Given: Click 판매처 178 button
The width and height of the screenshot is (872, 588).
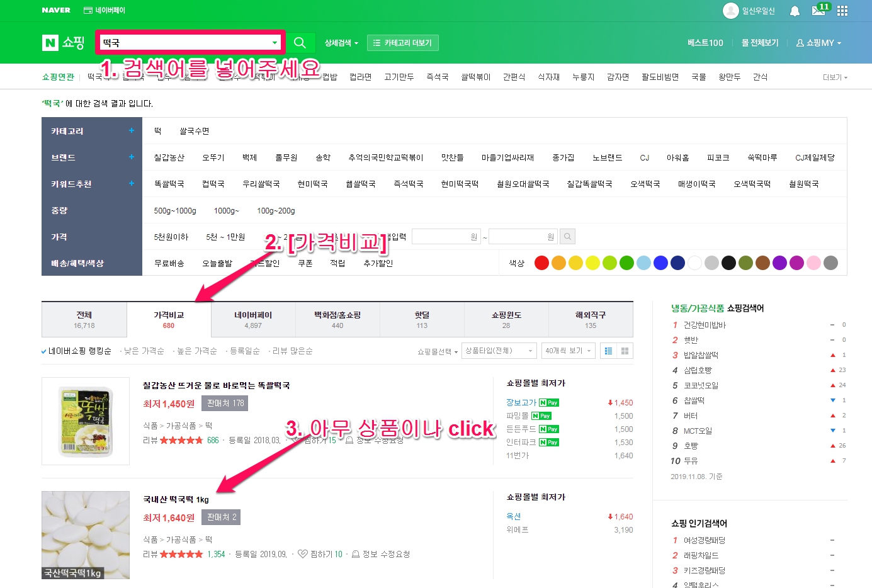Looking at the screenshot, I should point(225,403).
